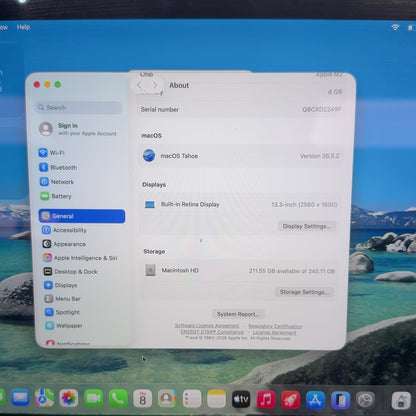Go forward with the right chevron
Screen dimensions: 416x416
coord(155,85)
